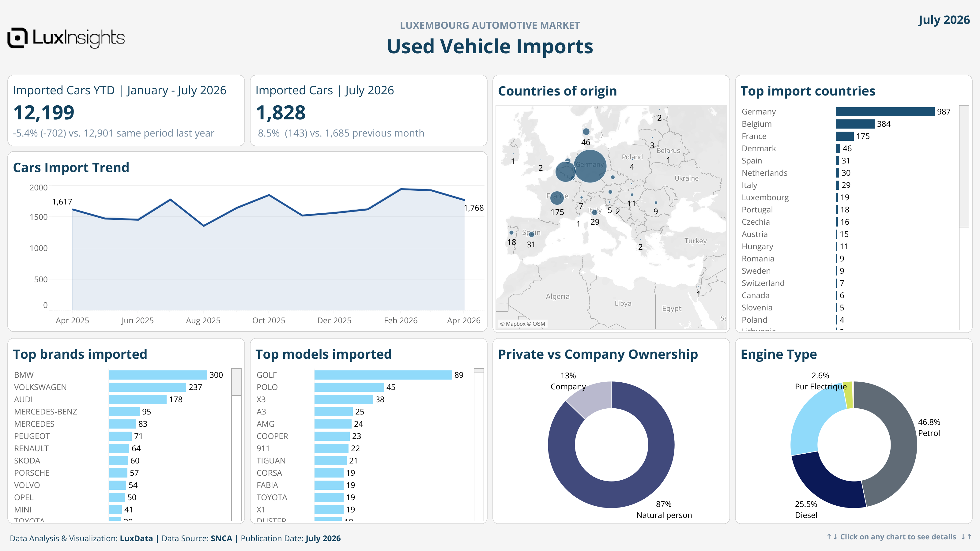Click the 1,768 trend end data label
980x551 pixels.
[x=474, y=208]
